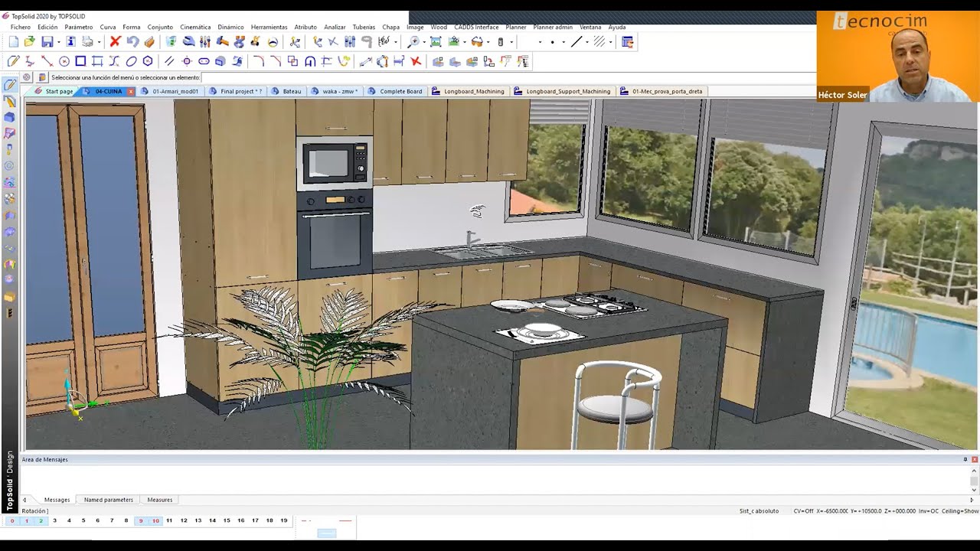980x551 pixels.
Task: Switch to the Complete Board document tab
Action: [395, 91]
